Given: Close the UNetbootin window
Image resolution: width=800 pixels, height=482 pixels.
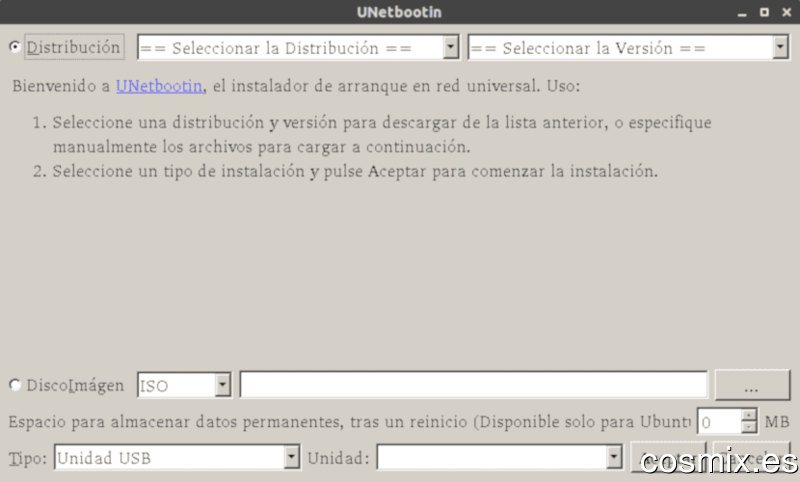Looking at the screenshot, I should click(786, 12).
